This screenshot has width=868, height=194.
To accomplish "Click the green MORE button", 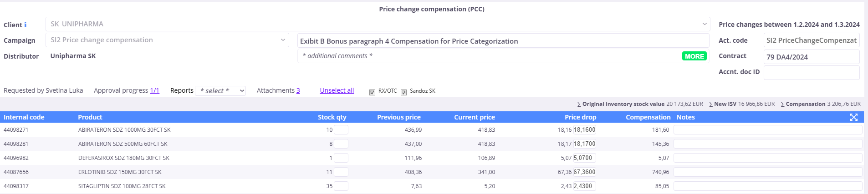I will (694, 56).
